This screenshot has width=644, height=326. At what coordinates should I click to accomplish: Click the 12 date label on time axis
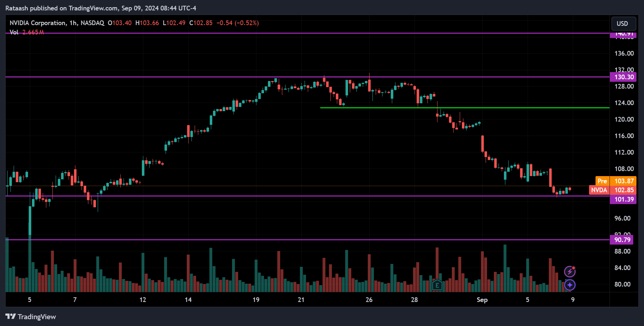pos(143,300)
